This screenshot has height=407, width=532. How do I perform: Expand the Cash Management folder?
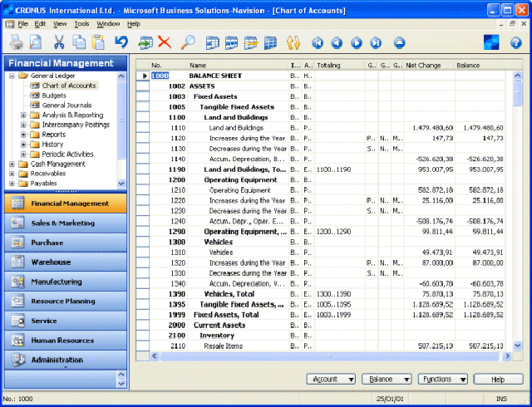pos(12,164)
